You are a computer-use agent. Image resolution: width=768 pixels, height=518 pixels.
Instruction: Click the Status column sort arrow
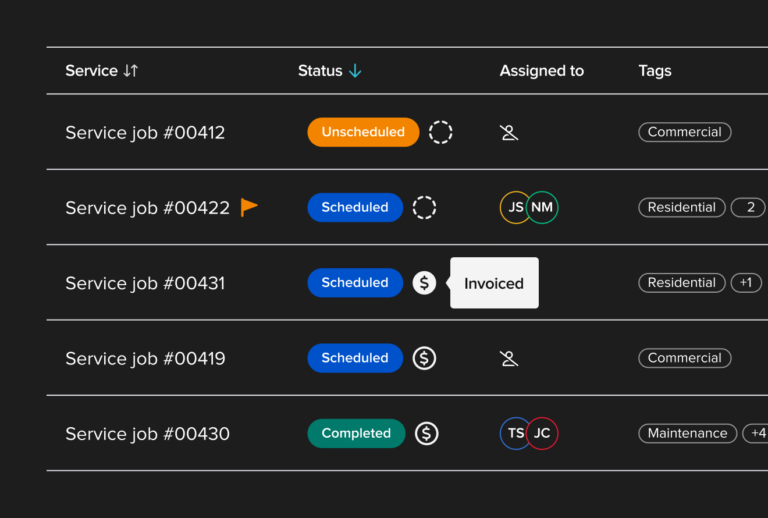coord(355,71)
